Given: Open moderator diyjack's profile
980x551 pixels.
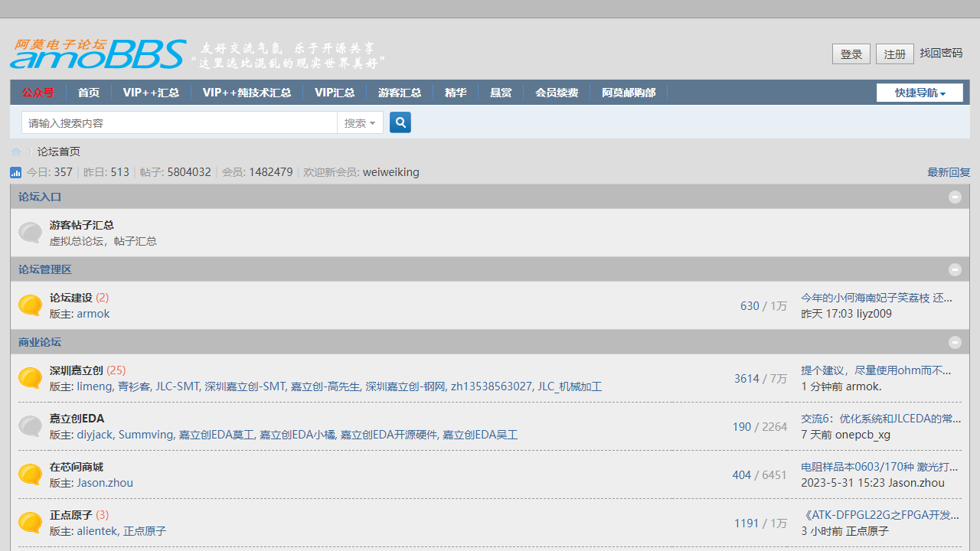Looking at the screenshot, I should click(x=94, y=435).
